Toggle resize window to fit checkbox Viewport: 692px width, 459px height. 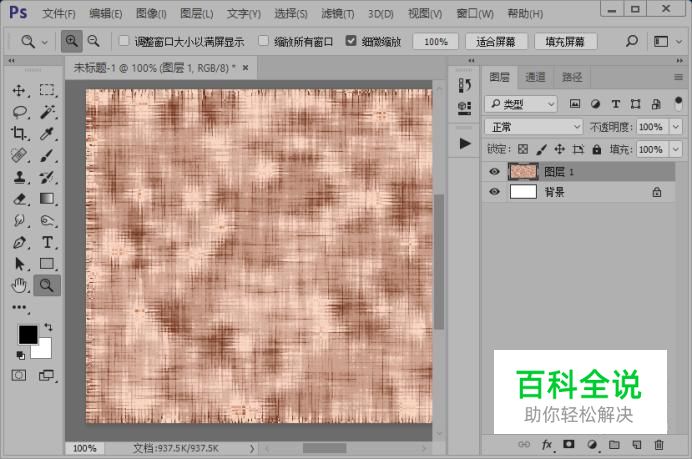[124, 41]
